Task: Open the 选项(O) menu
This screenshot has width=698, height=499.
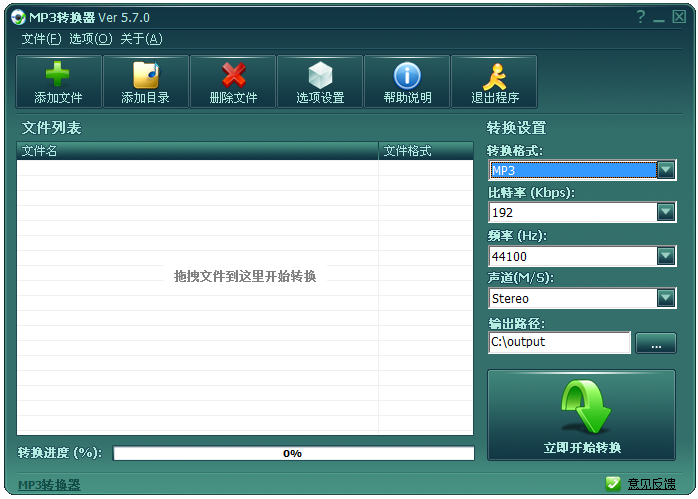Action: click(91, 39)
